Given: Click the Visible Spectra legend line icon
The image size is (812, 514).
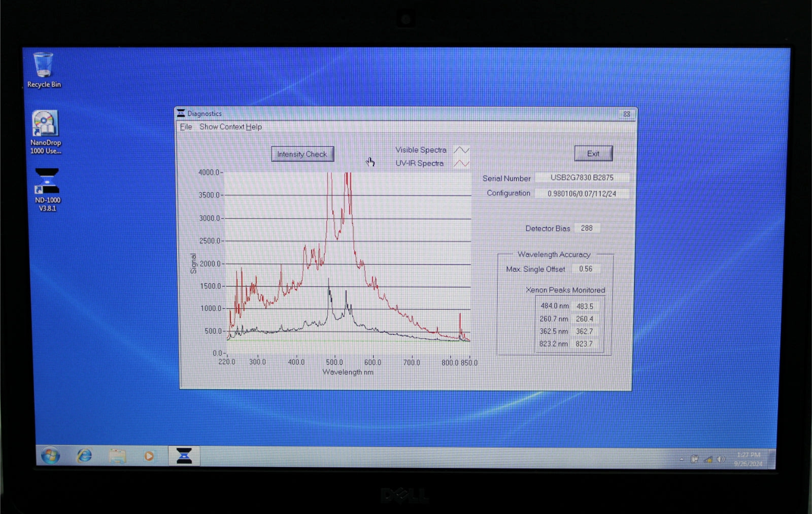Looking at the screenshot, I should (461, 150).
